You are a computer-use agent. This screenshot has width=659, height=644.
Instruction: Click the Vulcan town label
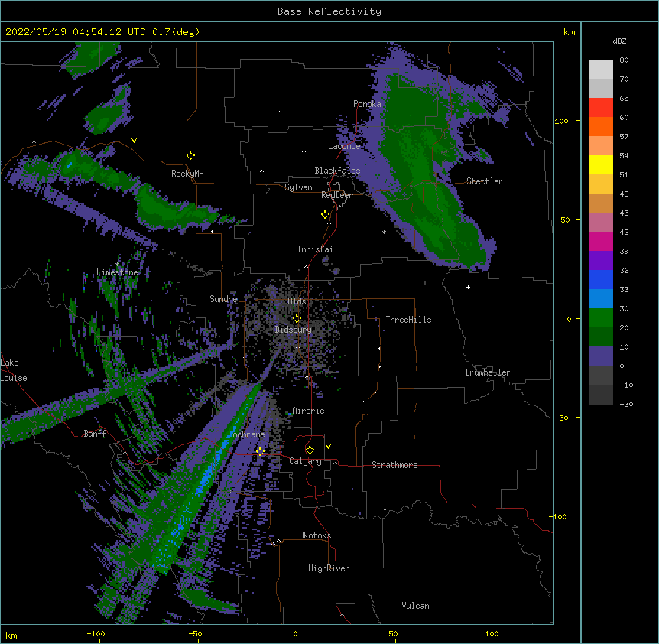pyautogui.click(x=415, y=606)
